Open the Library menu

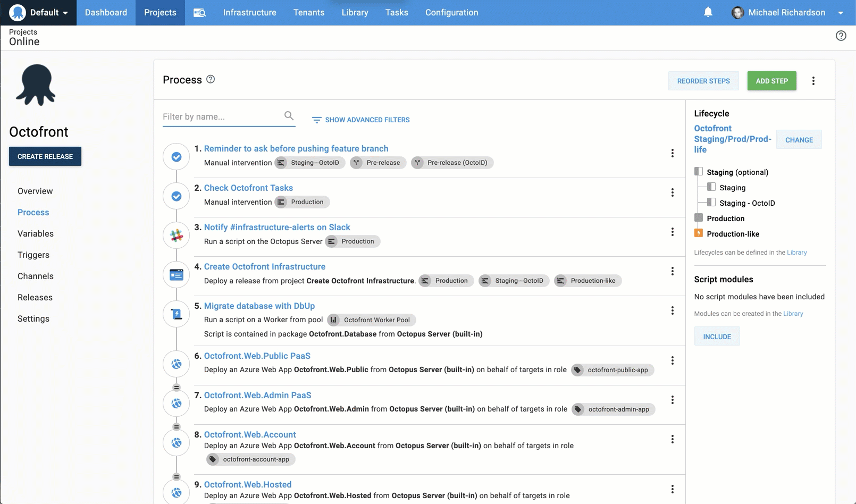tap(355, 13)
